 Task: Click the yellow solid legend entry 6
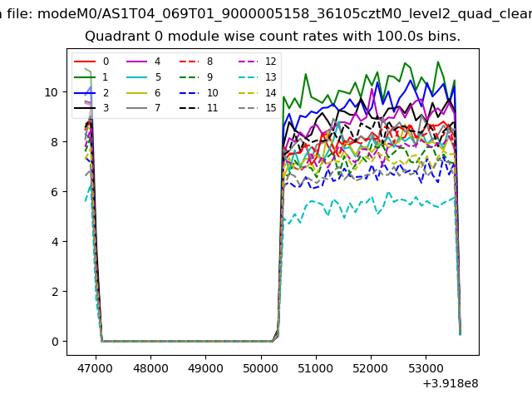point(144,92)
